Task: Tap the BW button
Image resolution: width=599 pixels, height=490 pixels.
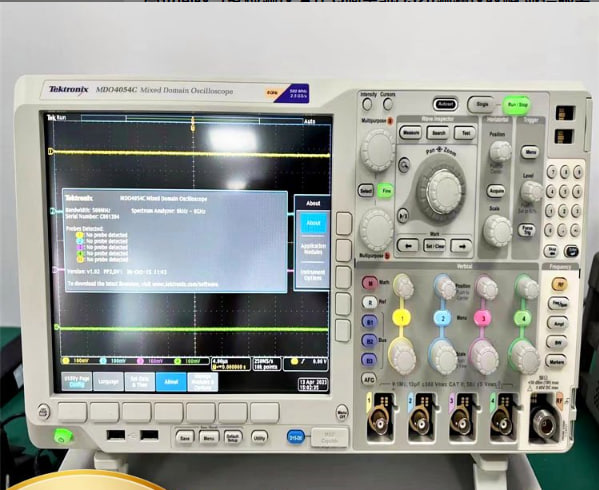Action: 557,342
